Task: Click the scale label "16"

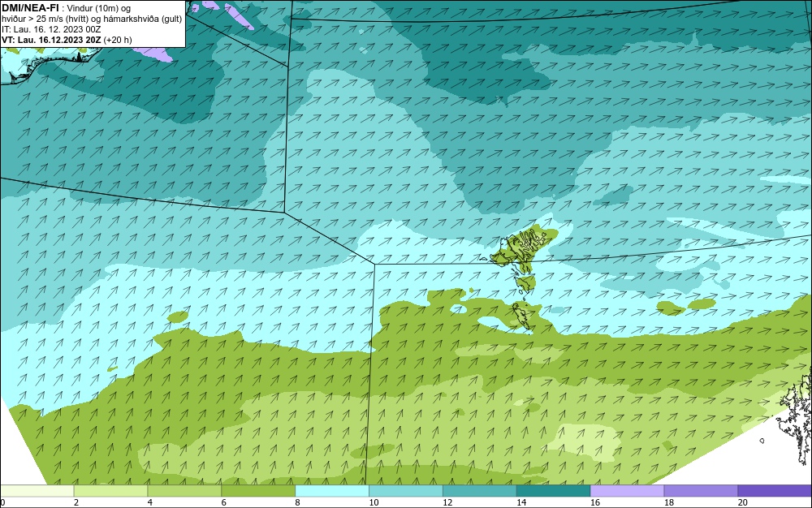Action: (595, 502)
